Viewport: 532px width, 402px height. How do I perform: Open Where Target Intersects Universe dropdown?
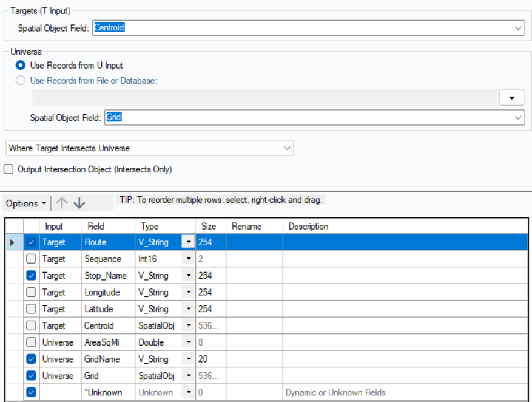coord(287,148)
